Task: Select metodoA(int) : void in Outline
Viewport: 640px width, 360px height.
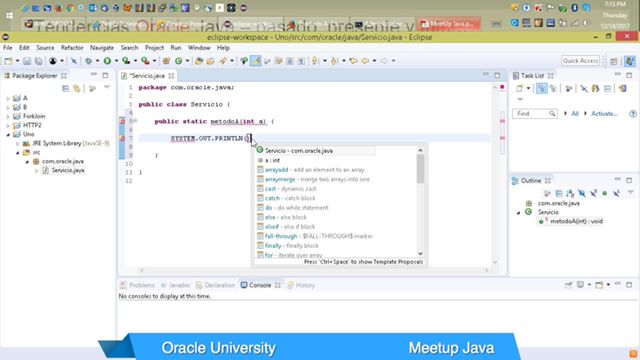Action: (576, 221)
